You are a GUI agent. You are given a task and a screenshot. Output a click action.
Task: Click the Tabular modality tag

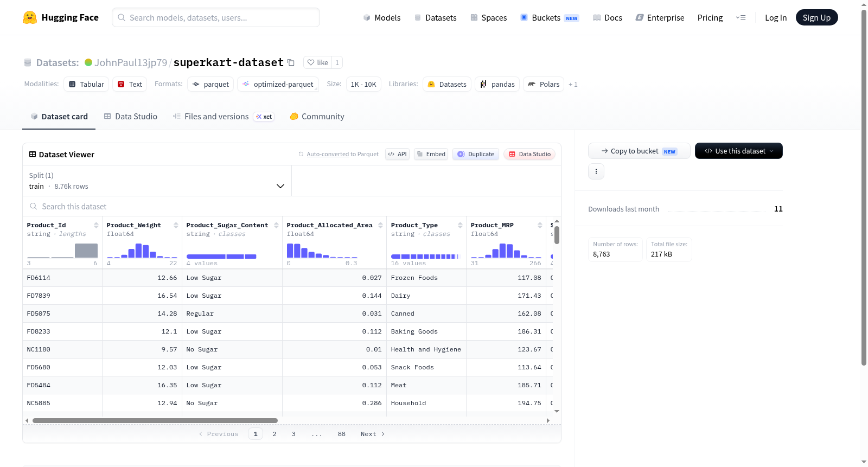[x=86, y=84]
